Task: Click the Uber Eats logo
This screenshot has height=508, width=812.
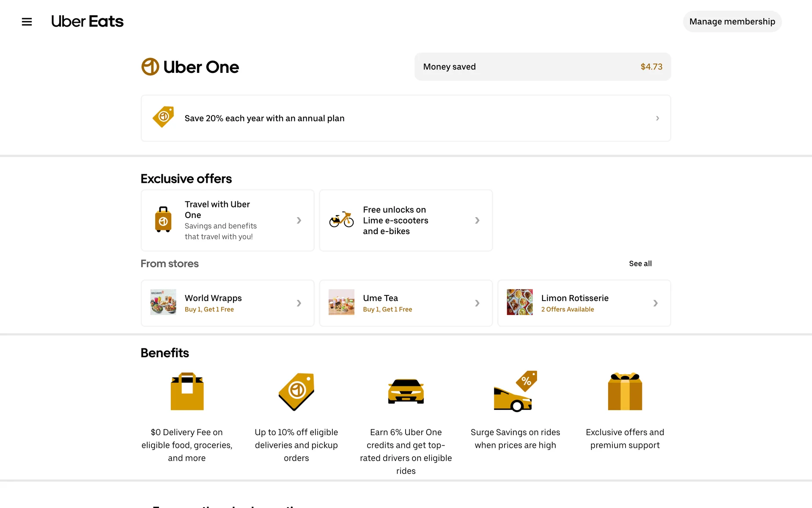Action: pyautogui.click(x=87, y=22)
